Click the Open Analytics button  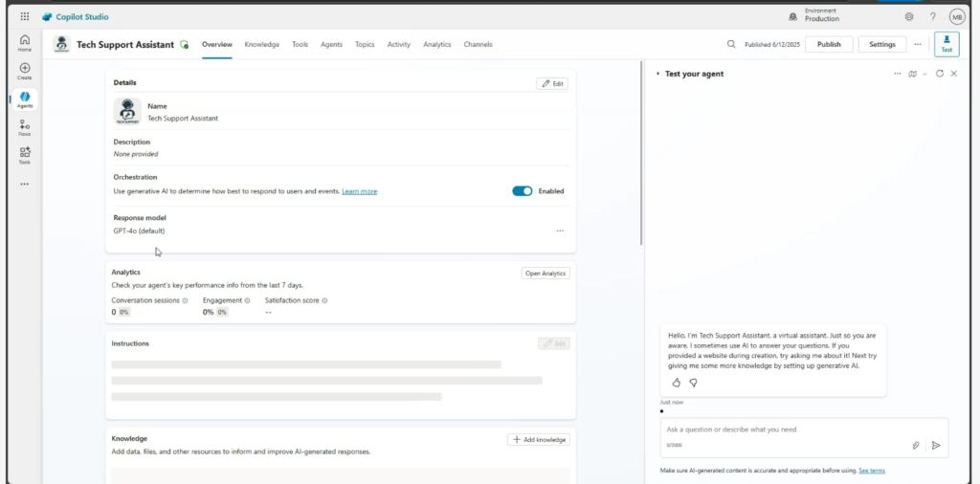[546, 273]
